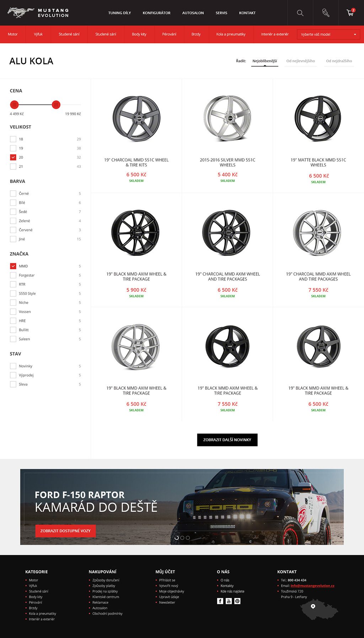Check the Jiné color filter
The height and width of the screenshot is (638, 364).
pos(13,239)
